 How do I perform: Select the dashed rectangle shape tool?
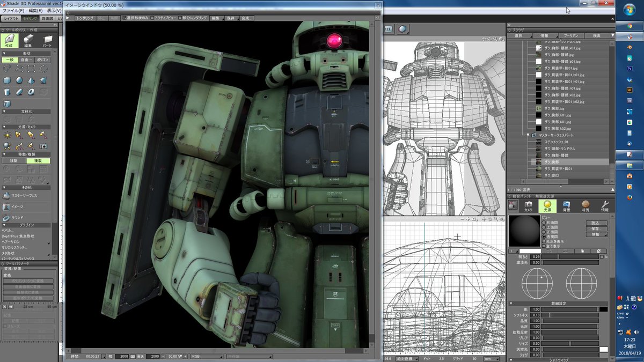(x=31, y=69)
